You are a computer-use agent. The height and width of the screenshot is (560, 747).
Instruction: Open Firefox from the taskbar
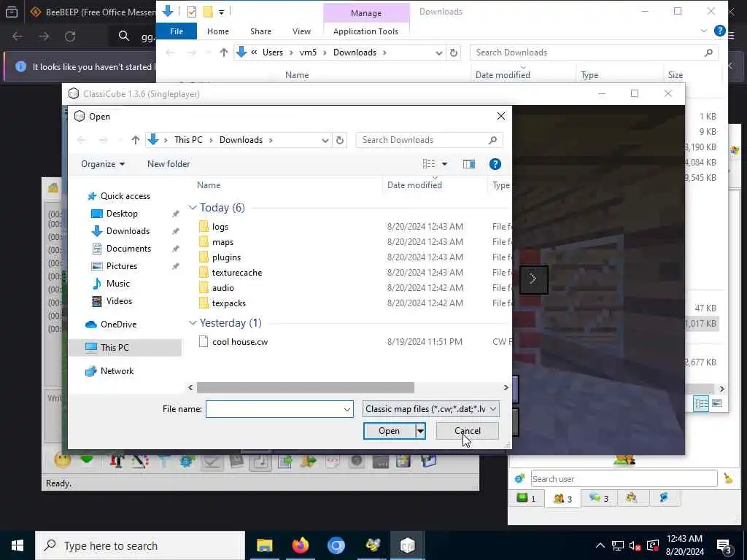tap(300, 545)
